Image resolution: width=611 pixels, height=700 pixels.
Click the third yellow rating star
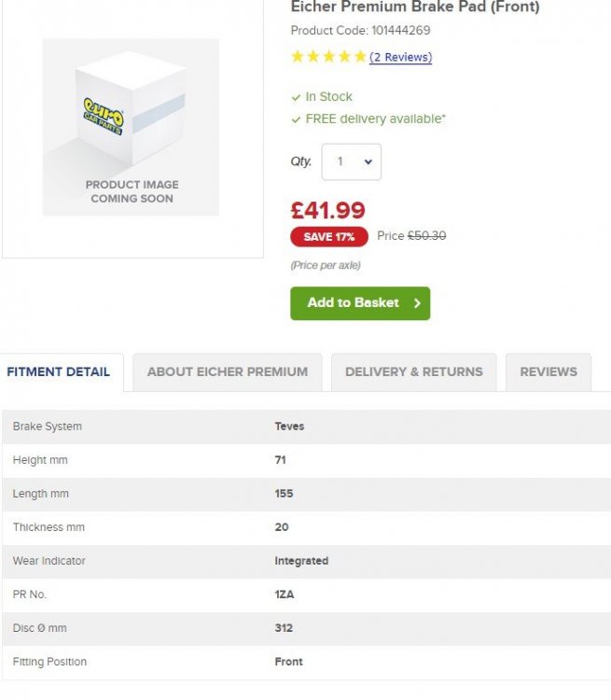pos(329,57)
